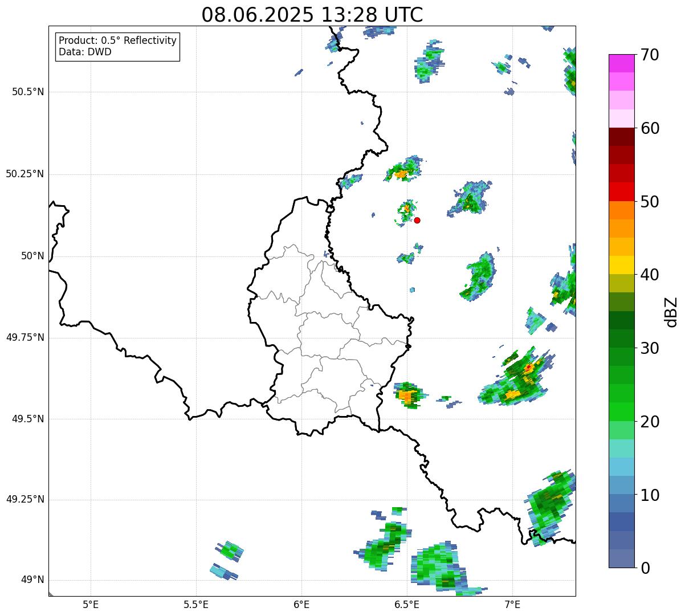
Task: Click the 'Product: 0.5° Reflectivity' label
Action: click(117, 41)
